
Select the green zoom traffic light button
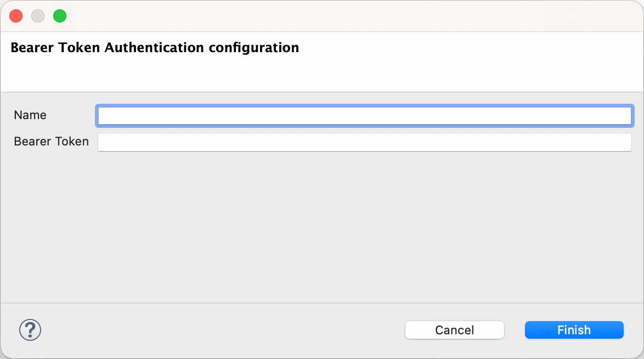click(60, 15)
